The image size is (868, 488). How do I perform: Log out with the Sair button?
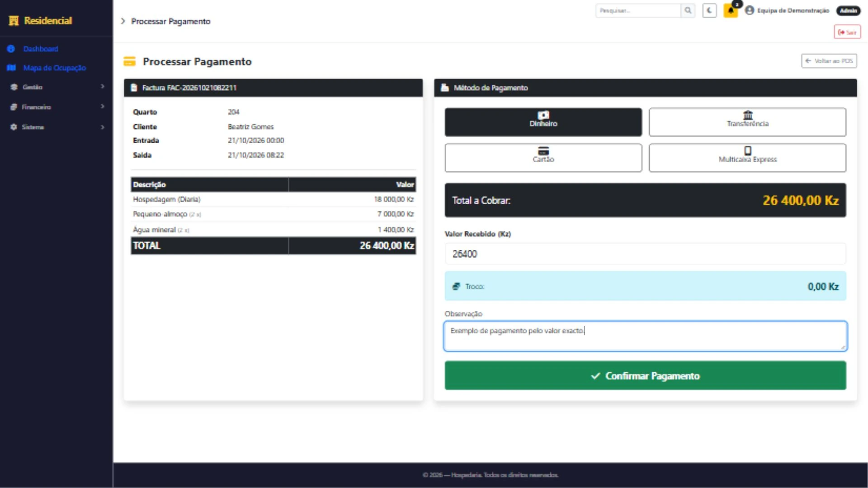847,32
